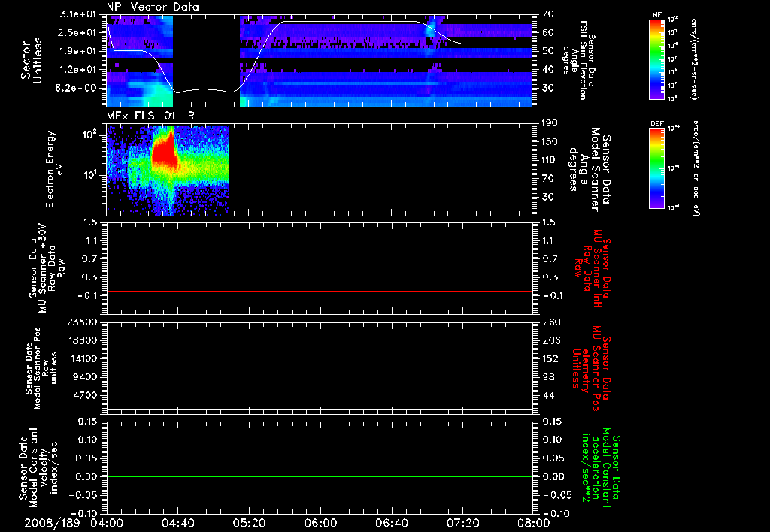The height and width of the screenshot is (532, 770).
Task: Click the 'Model Scanner Pos Raw' axis label
Action: [x=42, y=368]
